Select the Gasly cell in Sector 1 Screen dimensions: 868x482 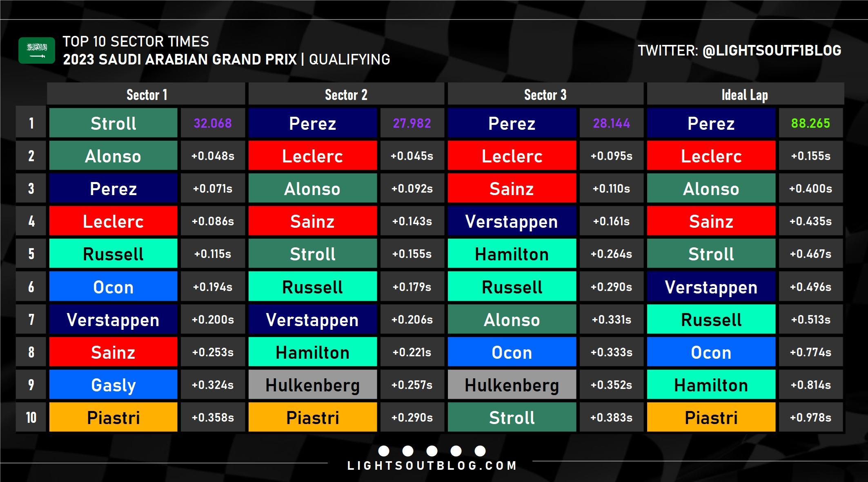tap(113, 385)
